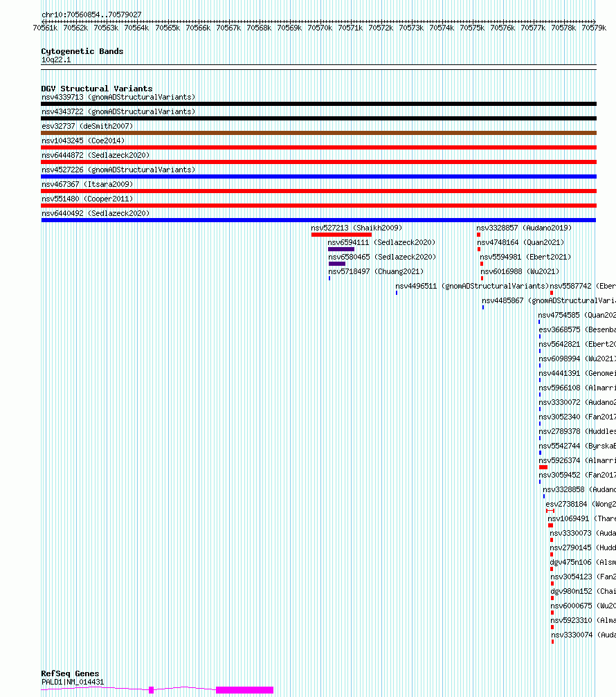The image size is (616, 697).
Task: Click the small magenta PALD1 exon
Action: tap(151, 690)
